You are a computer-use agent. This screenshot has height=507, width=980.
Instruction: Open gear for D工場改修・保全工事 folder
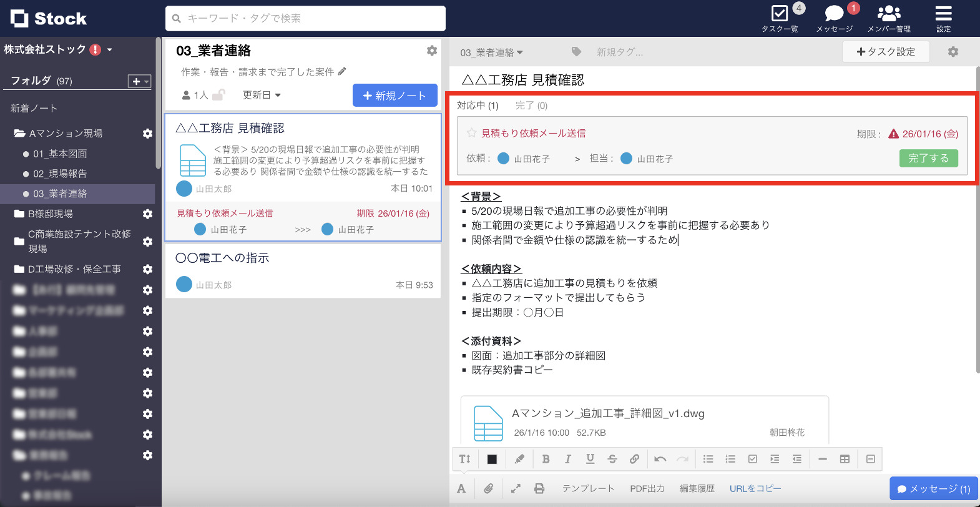pos(147,269)
